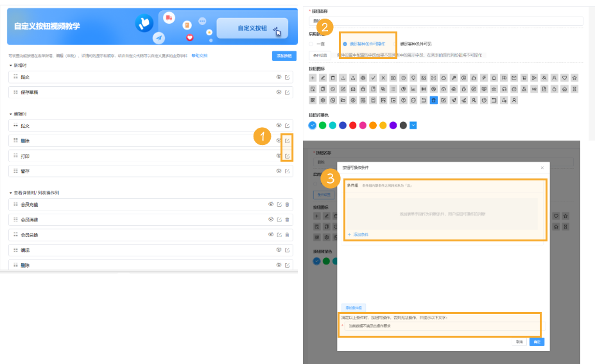595x364 pixels.
Task: Choose the pencil edit button icon
Action: click(323, 78)
